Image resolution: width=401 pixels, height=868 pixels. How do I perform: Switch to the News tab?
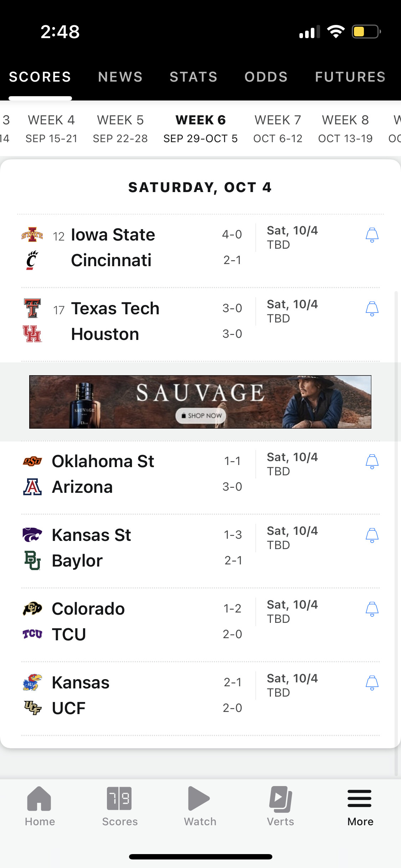click(x=120, y=77)
